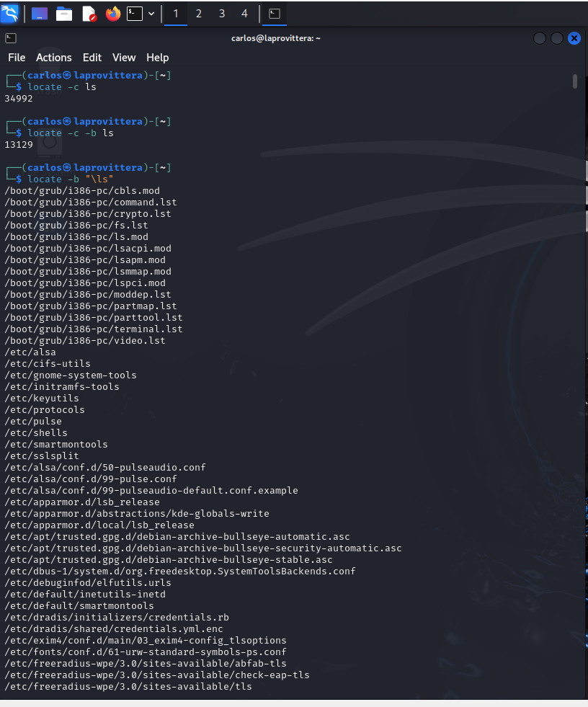Viewport: 588px width, 707px height.
Task: Click the line ending org.freedesktop.SystemToolsBackends.conf
Action: [x=180, y=572]
